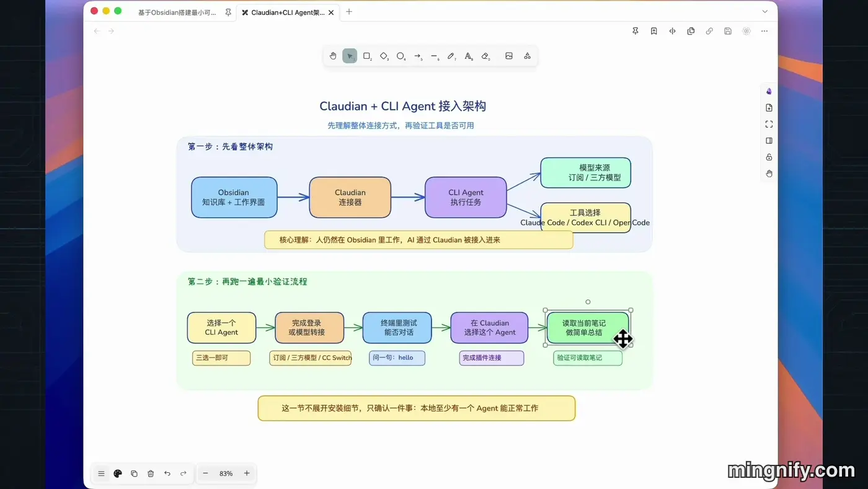Zoom out with the minus button
Screen dimensions: 868x489
[x=205, y=474]
